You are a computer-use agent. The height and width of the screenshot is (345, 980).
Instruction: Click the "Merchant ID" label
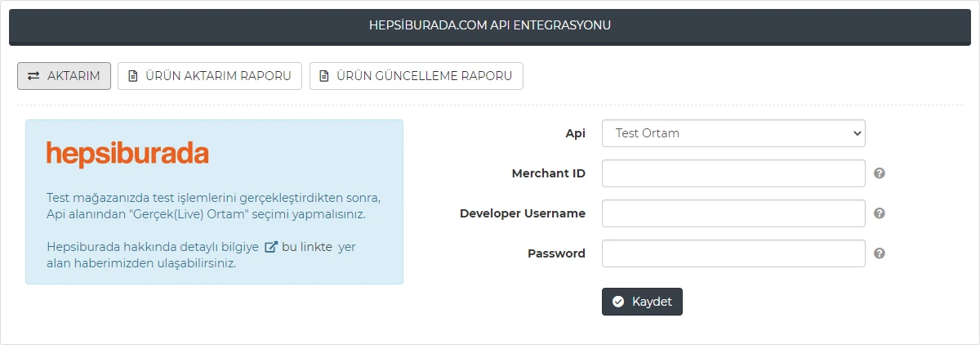pos(549,173)
